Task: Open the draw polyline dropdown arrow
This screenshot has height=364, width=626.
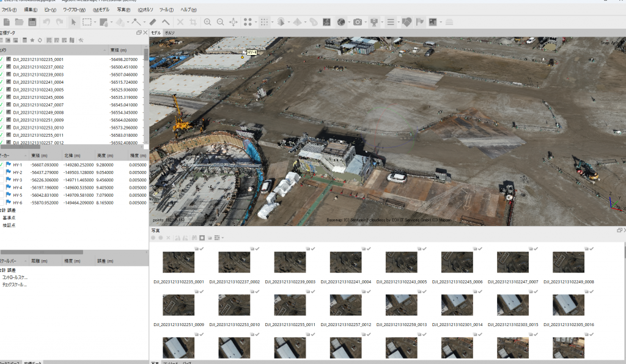Action: click(144, 23)
